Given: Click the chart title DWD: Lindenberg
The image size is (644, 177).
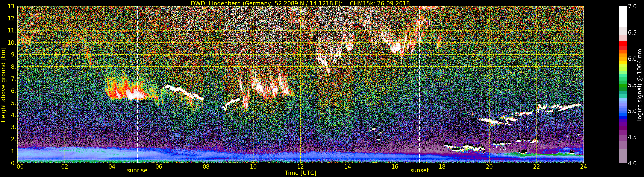Looking at the screenshot, I should pyautogui.click(x=300, y=3).
